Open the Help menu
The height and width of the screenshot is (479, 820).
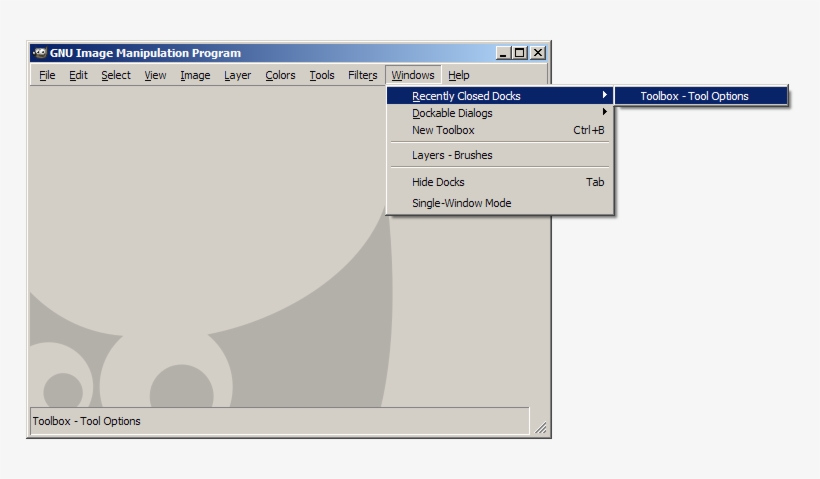click(459, 75)
